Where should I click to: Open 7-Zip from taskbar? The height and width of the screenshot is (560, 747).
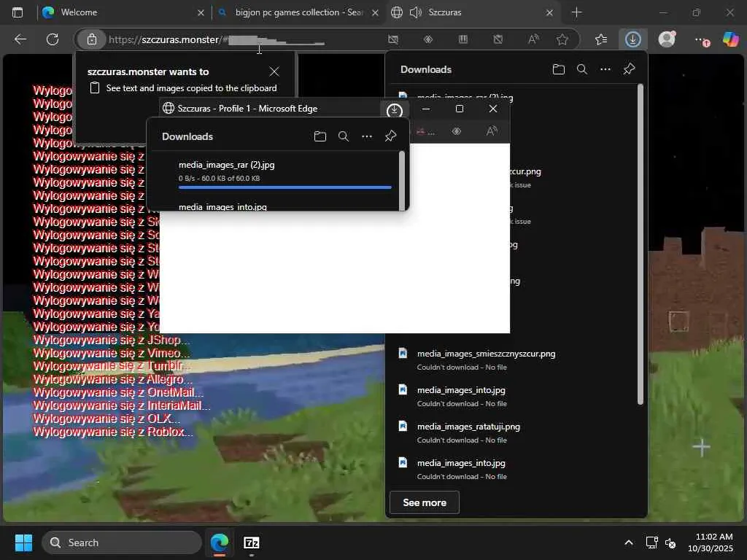coord(251,542)
